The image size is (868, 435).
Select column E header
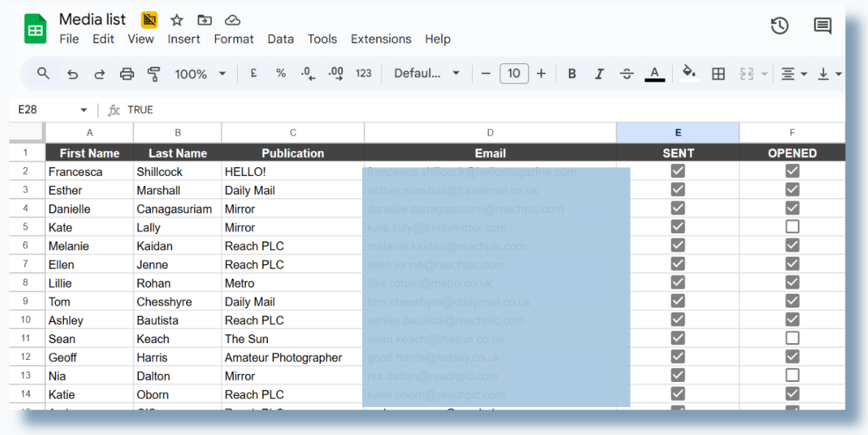click(x=677, y=132)
